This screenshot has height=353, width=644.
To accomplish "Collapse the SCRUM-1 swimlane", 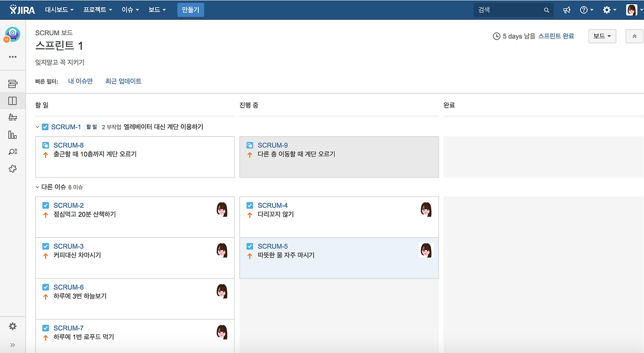I will tap(38, 127).
